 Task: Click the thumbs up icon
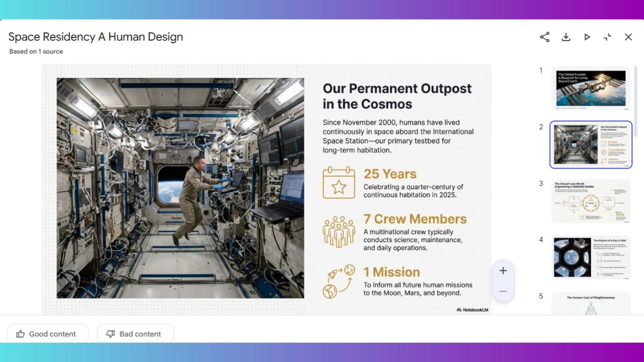pos(20,334)
